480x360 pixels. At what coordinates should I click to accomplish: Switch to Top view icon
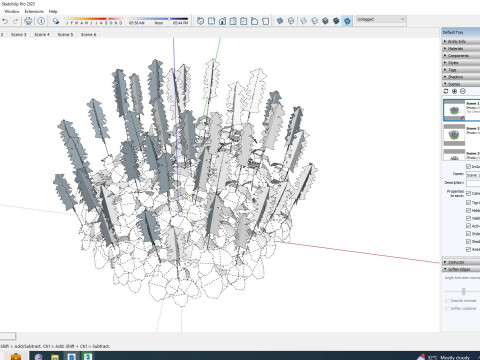pyautogui.click(x=211, y=21)
